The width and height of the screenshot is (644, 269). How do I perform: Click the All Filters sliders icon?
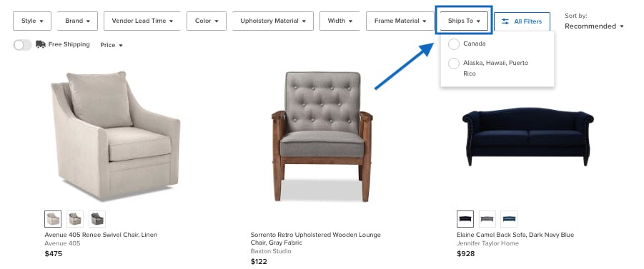[505, 21]
